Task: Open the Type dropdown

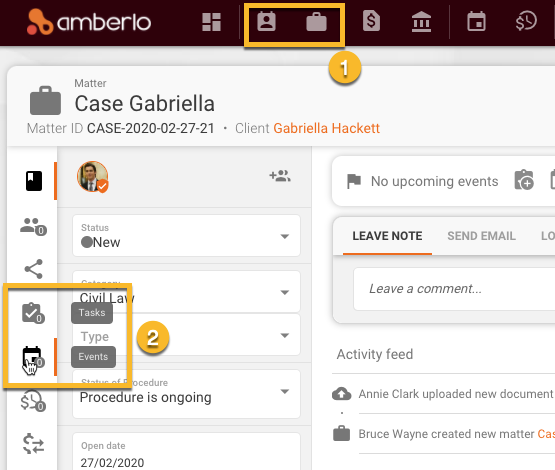Action: tap(186, 335)
